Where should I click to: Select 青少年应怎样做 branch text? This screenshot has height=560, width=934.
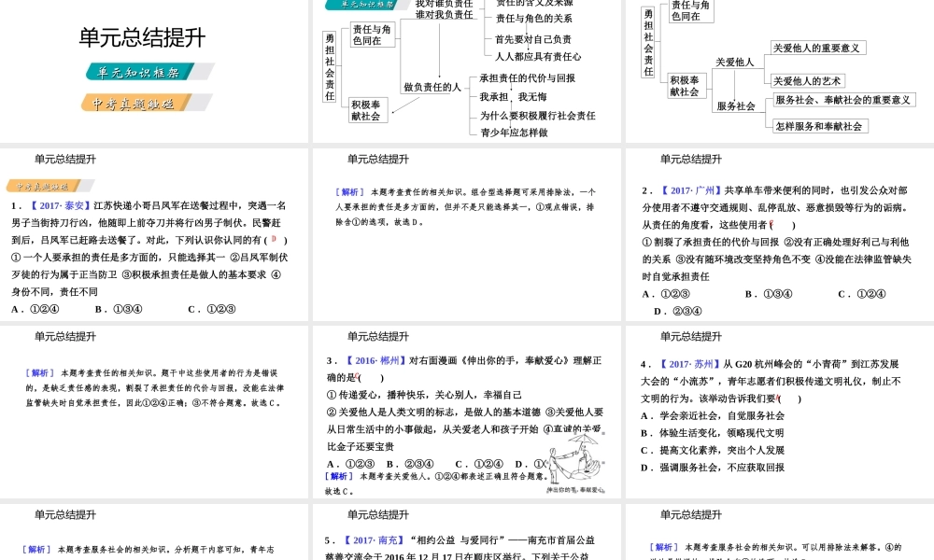tap(514, 133)
